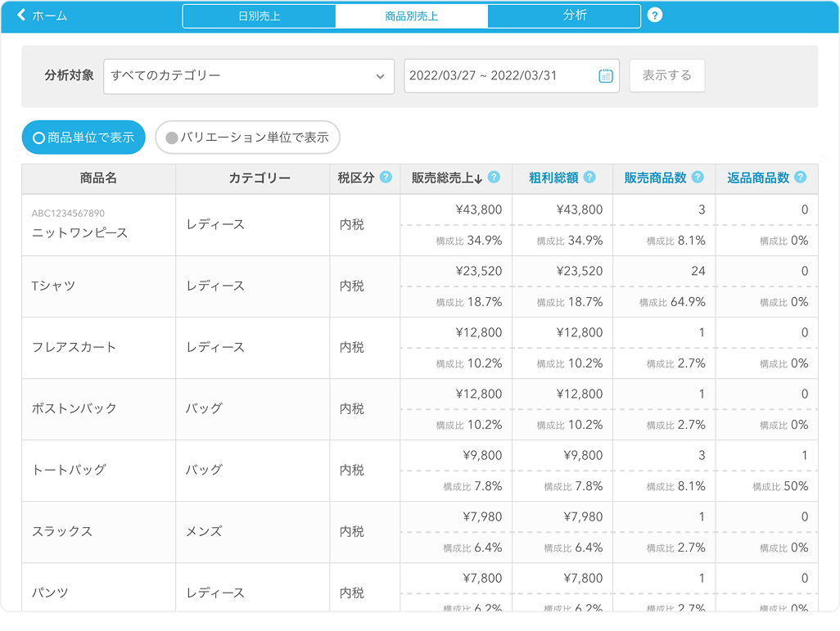
Task: Select the ニットワンピース product row
Action: pos(79,233)
